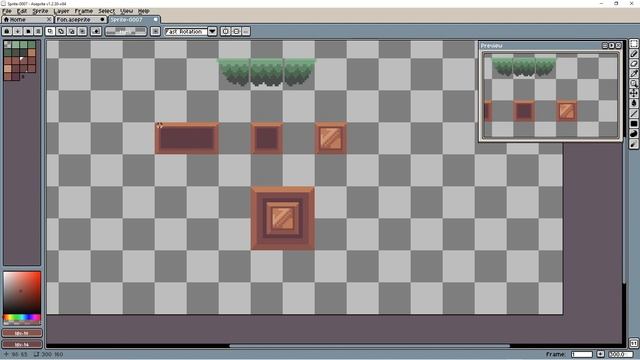Click the palette presets icon

[x=28, y=31]
